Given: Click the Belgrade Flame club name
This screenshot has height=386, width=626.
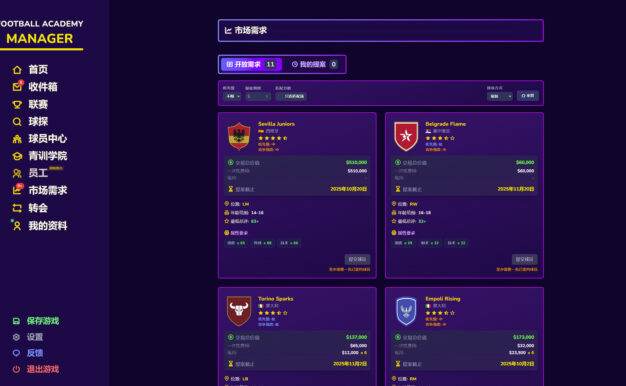Looking at the screenshot, I should 446,124.
